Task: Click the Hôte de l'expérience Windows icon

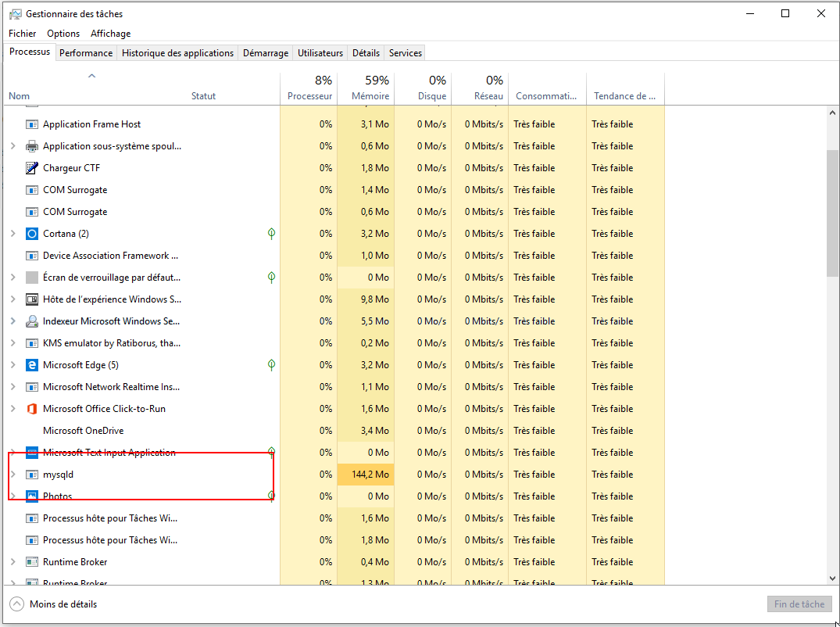Action: click(32, 299)
